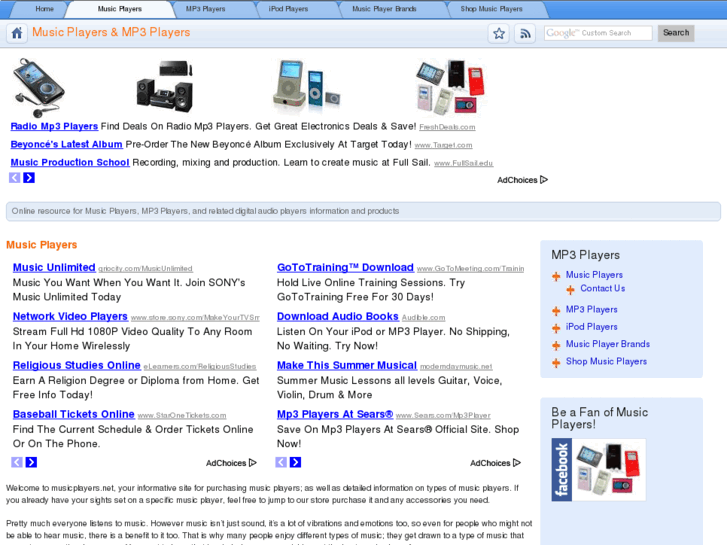Open Beyoncé's Latest Album ad link
This screenshot has height=545, width=727.
66,144
